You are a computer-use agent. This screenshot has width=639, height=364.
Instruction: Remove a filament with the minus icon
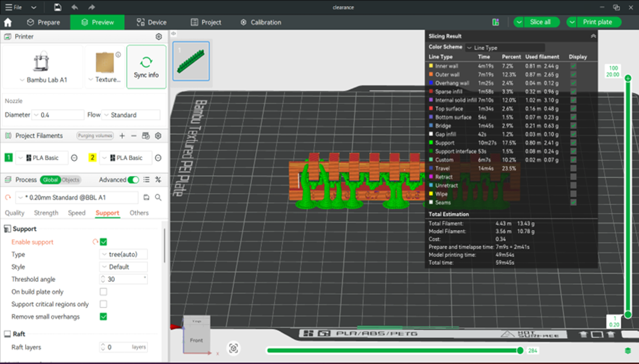click(x=134, y=136)
